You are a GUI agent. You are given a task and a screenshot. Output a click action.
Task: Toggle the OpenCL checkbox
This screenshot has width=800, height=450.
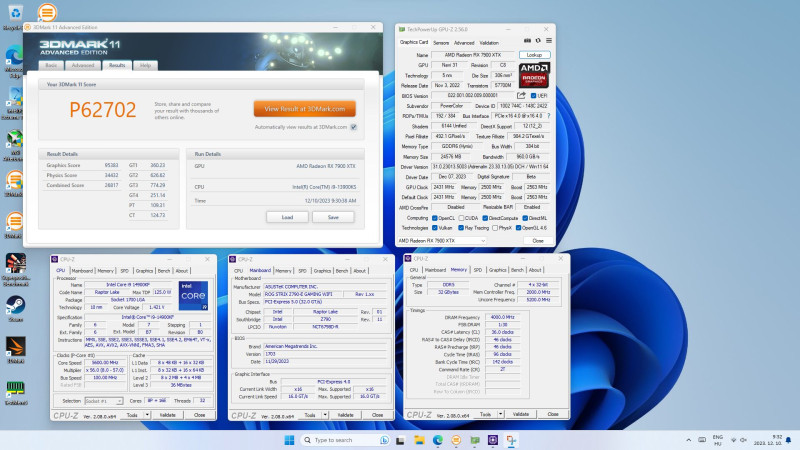click(435, 218)
